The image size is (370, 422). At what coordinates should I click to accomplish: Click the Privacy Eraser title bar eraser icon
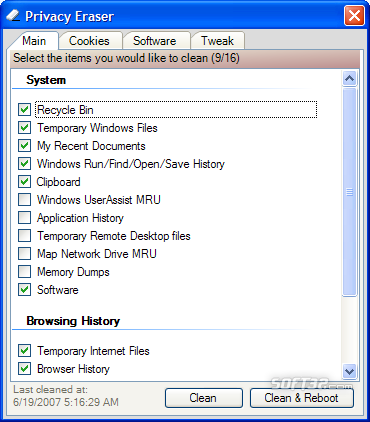click(x=13, y=16)
